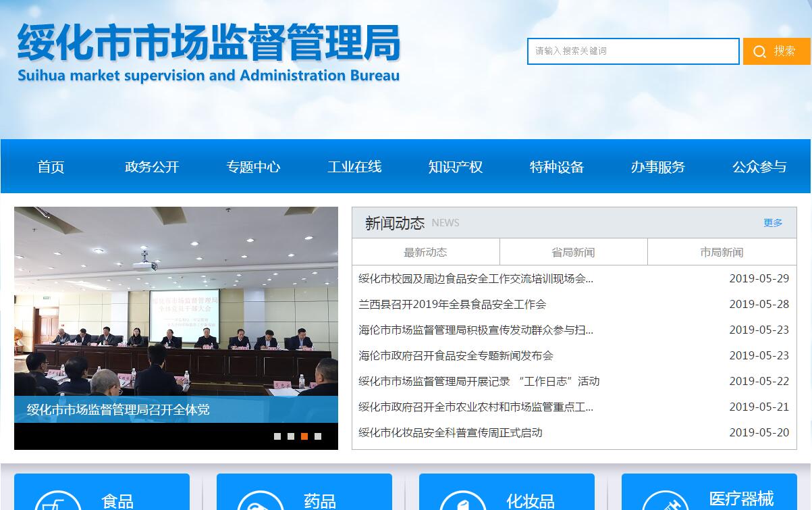The width and height of the screenshot is (812, 510).
Task: Click 更多 to view more news
Action: tap(773, 223)
